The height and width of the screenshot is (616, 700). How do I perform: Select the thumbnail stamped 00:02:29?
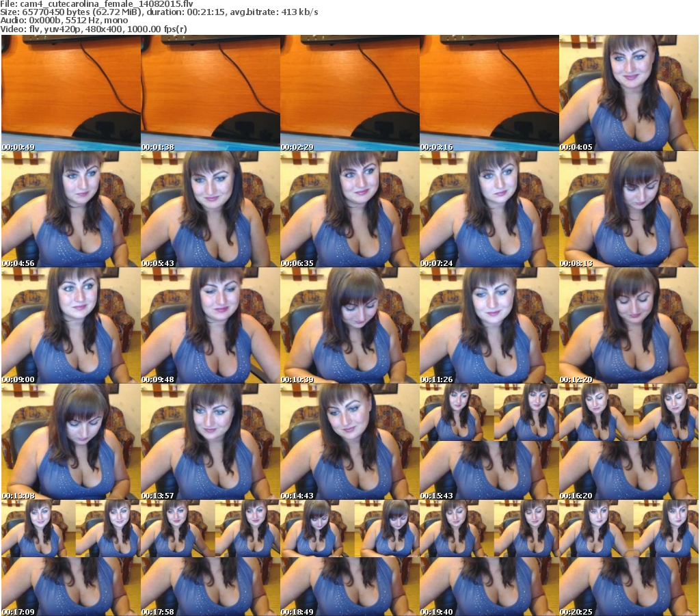click(x=349, y=93)
